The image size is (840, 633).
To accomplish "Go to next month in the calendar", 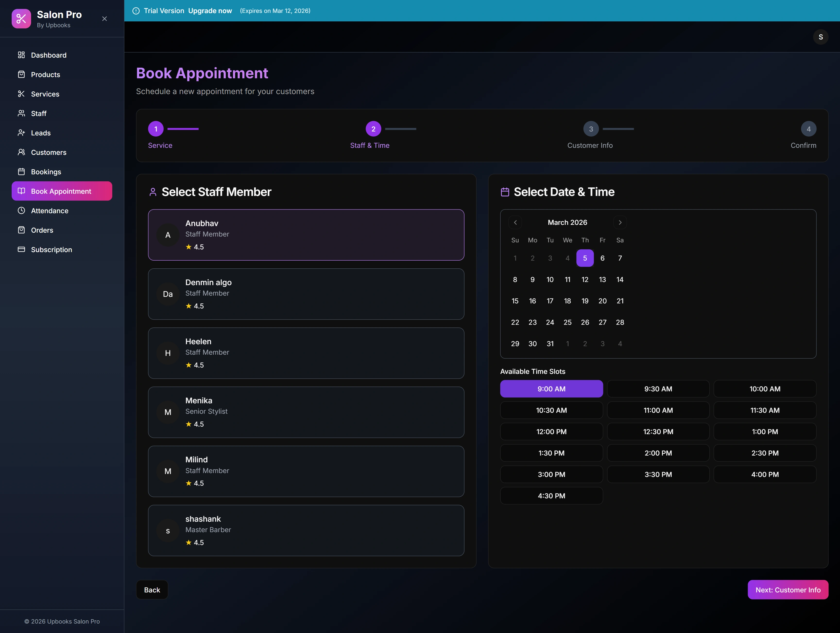I will point(620,222).
